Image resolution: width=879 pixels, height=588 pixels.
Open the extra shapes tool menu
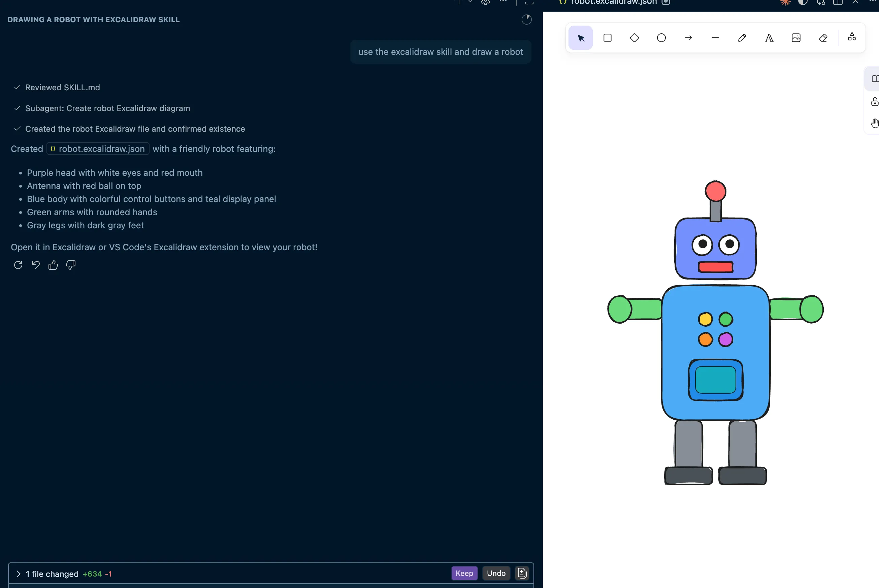pyautogui.click(x=851, y=37)
